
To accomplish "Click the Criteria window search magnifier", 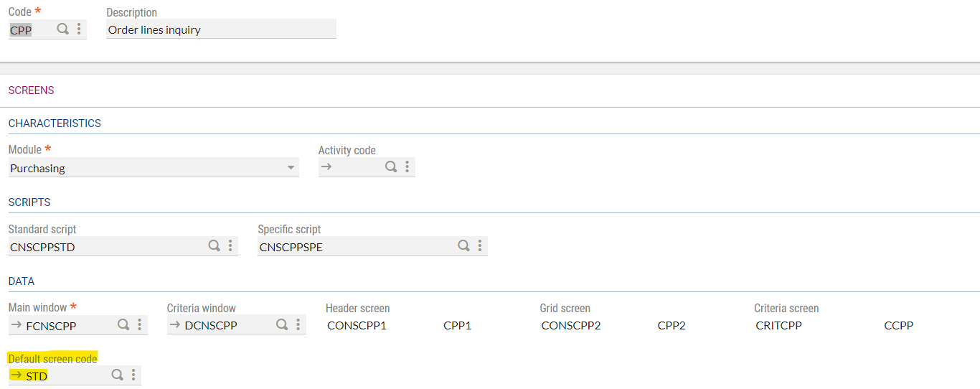I will [x=282, y=324].
